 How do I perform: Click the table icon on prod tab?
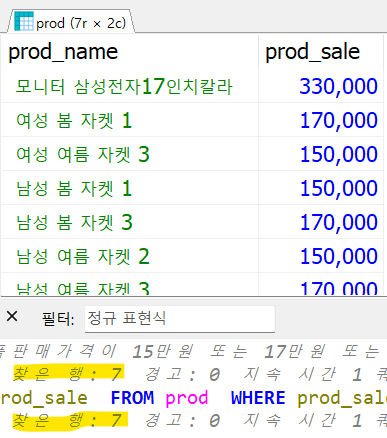pos(24,21)
